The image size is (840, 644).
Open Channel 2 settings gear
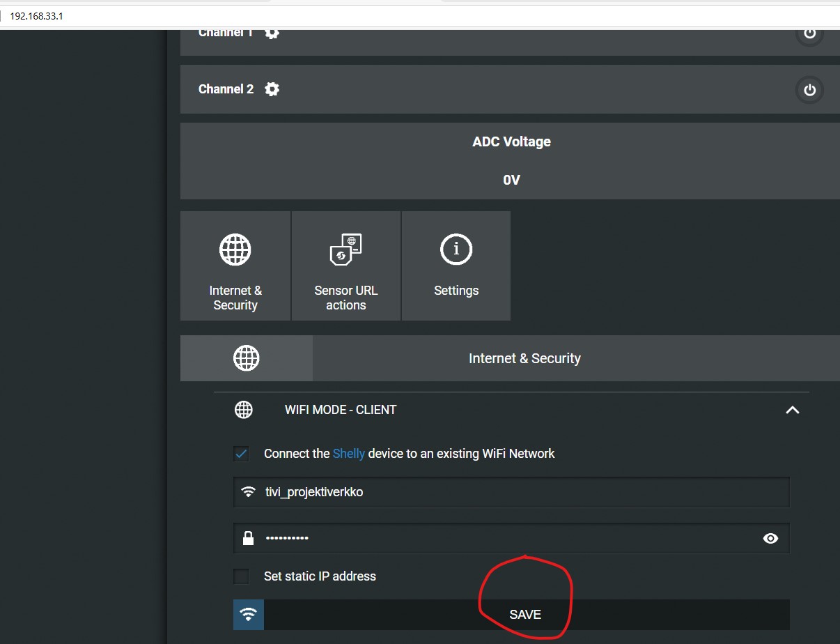272,89
